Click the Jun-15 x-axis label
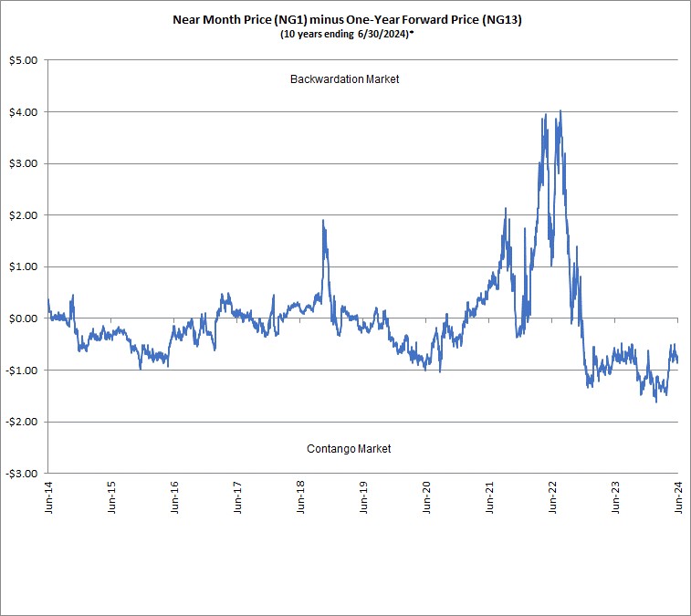Viewport: 691px width, 616px height. pyautogui.click(x=111, y=497)
